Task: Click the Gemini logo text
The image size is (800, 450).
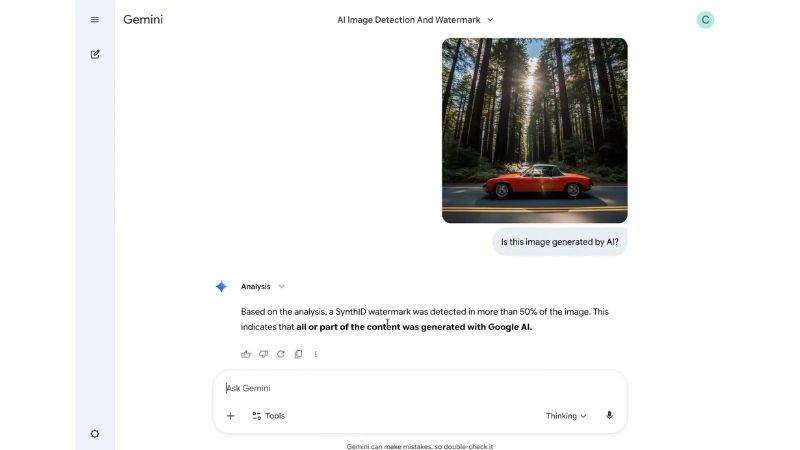Action: tap(143, 19)
